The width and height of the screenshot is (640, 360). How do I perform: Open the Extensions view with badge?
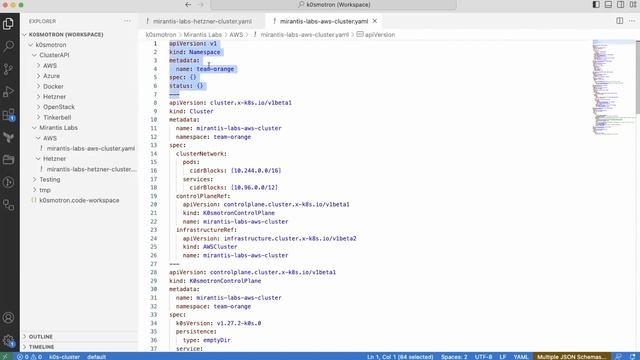coord(8,115)
